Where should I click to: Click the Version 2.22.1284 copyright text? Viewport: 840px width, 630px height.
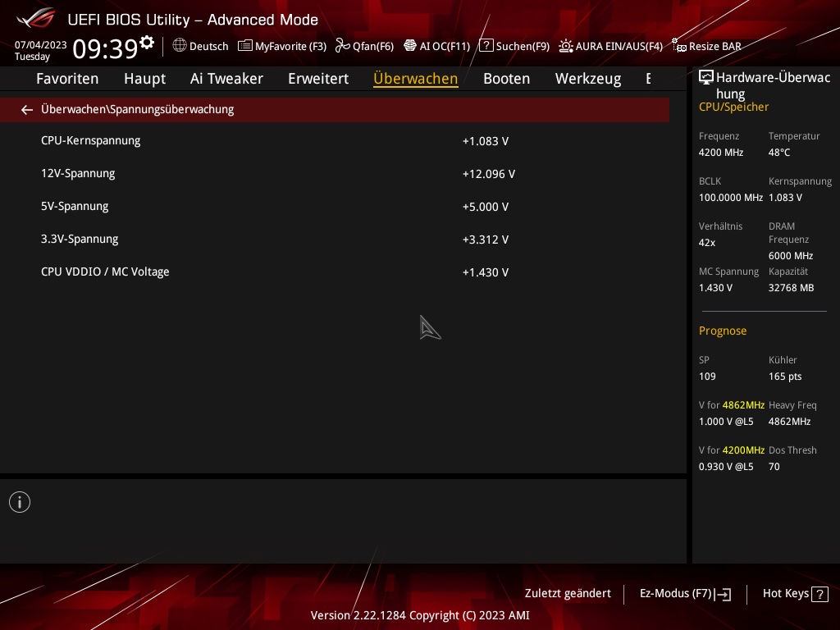point(420,615)
